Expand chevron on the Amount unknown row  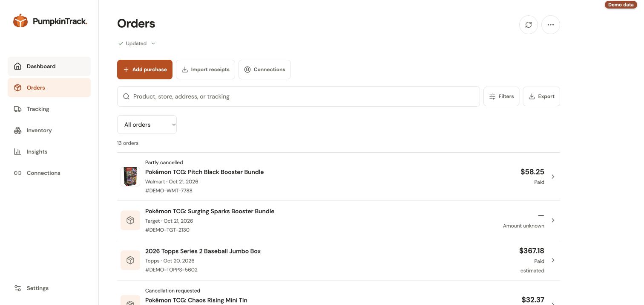[553, 221]
